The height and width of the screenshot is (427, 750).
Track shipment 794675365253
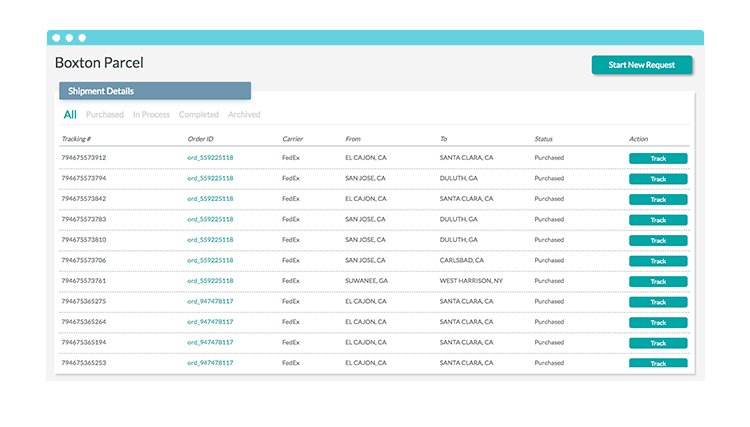coord(658,363)
